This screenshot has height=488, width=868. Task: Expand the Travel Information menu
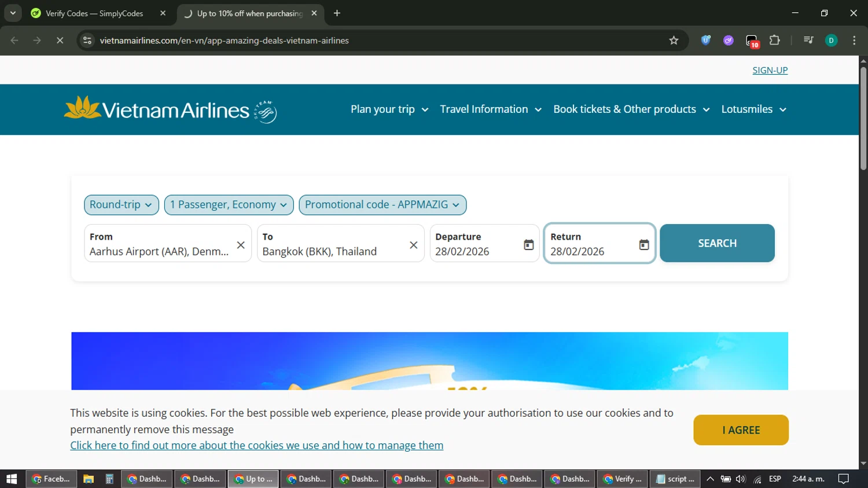(491, 109)
